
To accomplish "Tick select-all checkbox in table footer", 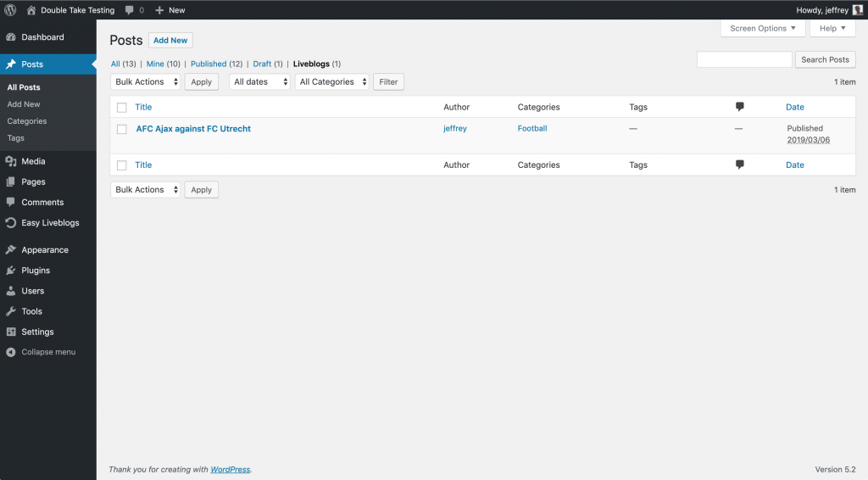I will 122,165.
